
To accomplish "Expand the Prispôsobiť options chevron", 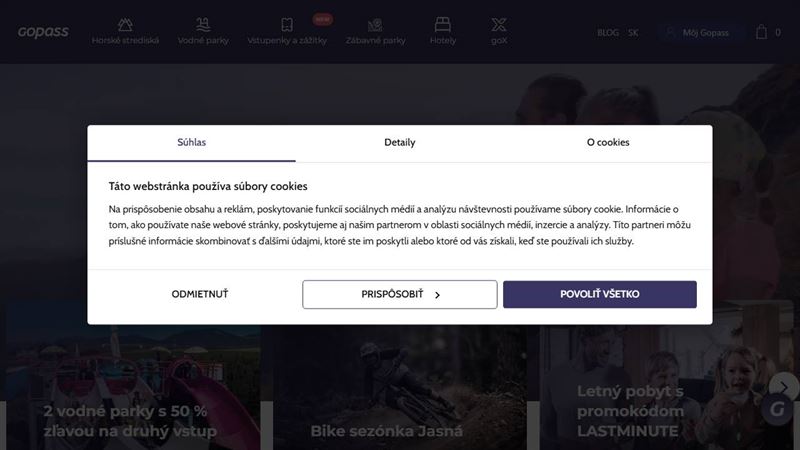I will click(x=437, y=295).
